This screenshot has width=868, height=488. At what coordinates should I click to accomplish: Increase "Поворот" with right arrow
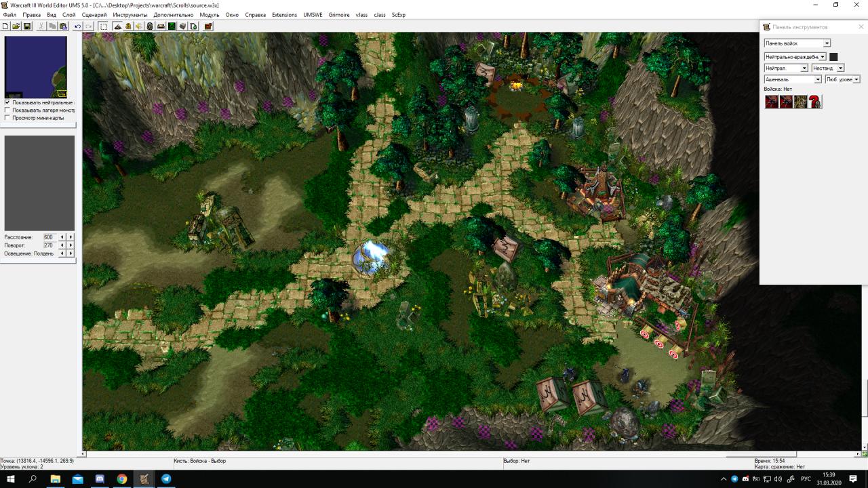[x=71, y=245]
